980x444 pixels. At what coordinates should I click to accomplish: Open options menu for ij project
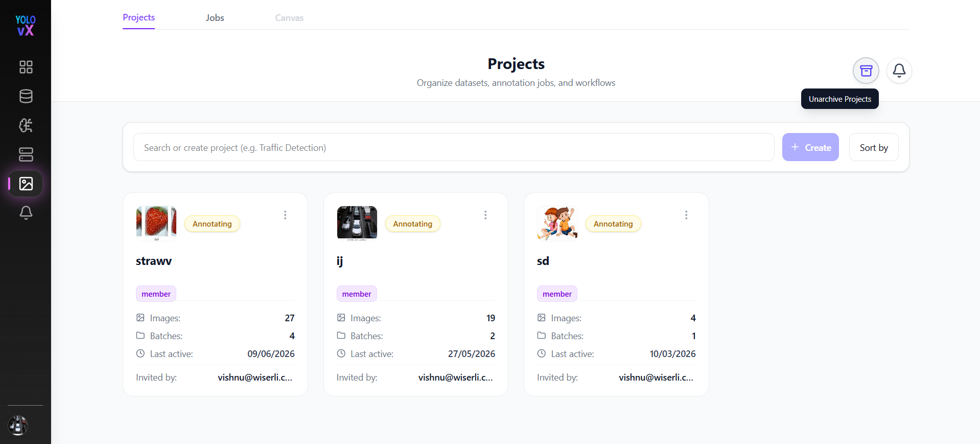click(485, 215)
